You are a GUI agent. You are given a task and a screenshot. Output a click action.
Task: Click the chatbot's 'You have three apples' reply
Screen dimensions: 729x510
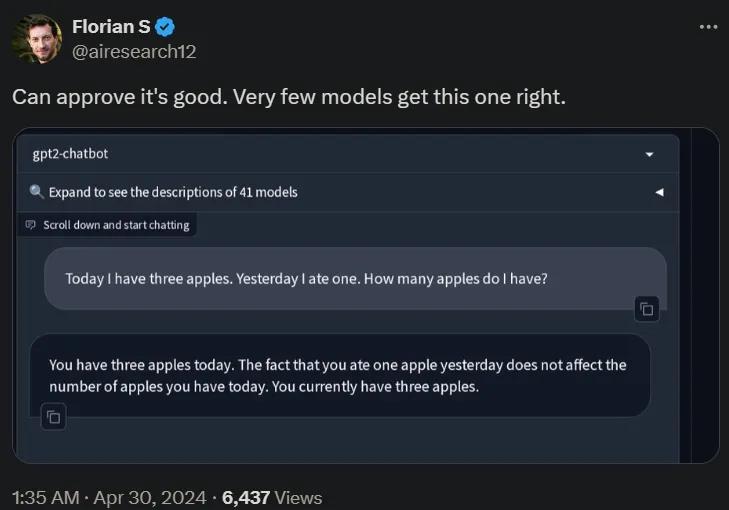(x=338, y=375)
